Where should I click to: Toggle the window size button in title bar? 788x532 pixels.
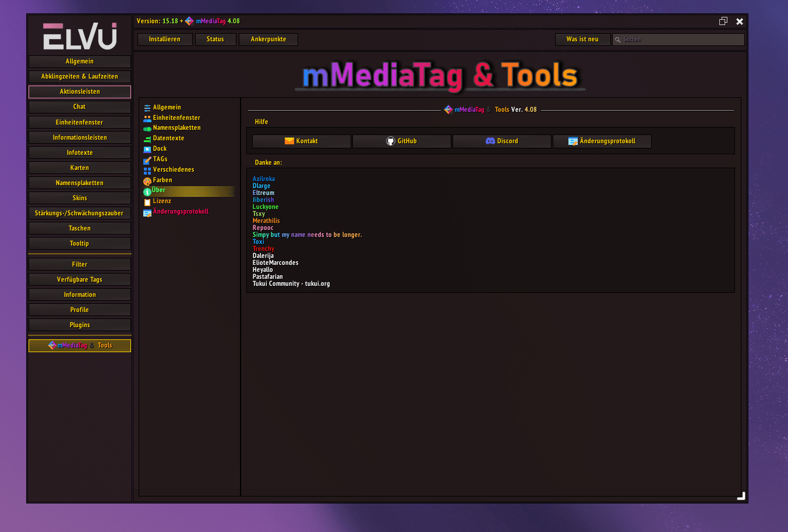723,21
